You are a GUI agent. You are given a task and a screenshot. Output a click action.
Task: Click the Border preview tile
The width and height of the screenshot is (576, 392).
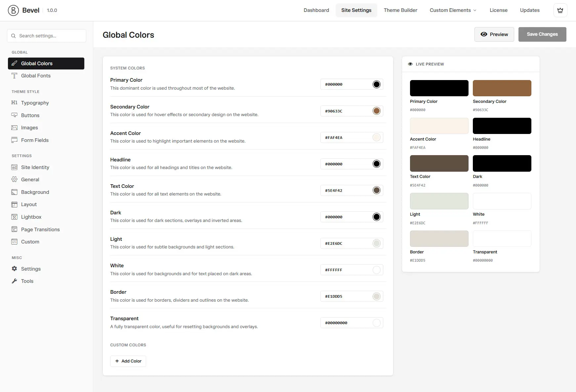(x=439, y=239)
